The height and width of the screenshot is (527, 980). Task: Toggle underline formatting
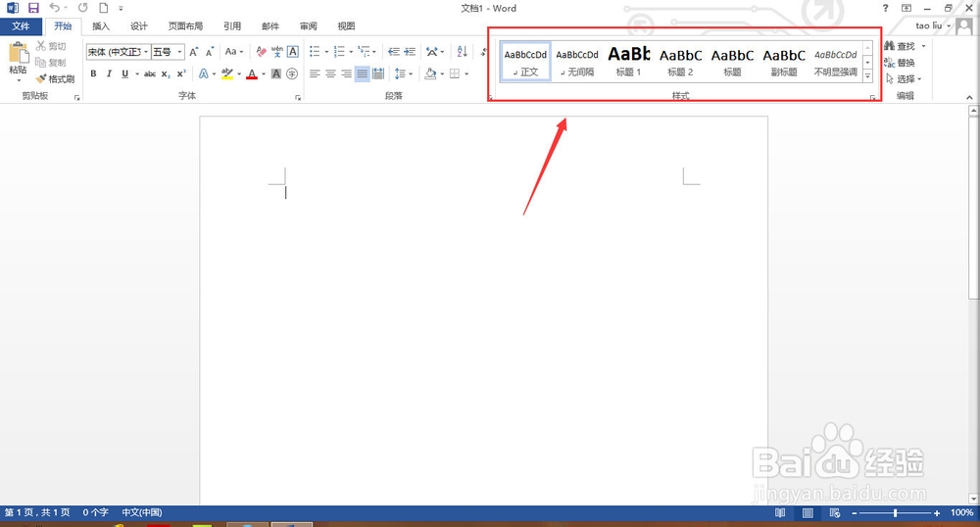point(125,73)
